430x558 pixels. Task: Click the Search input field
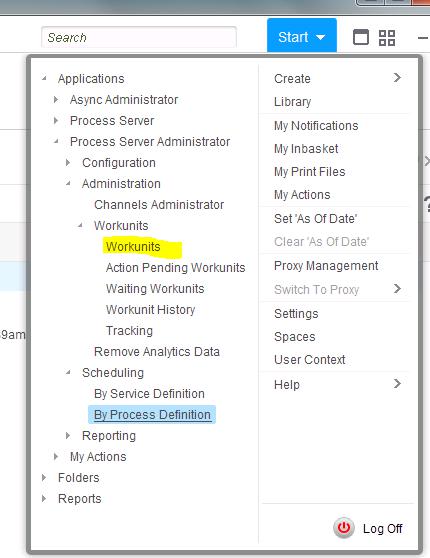click(139, 37)
